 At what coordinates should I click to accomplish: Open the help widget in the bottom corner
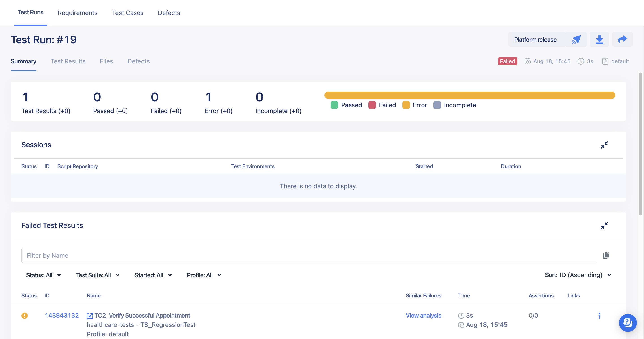click(628, 323)
